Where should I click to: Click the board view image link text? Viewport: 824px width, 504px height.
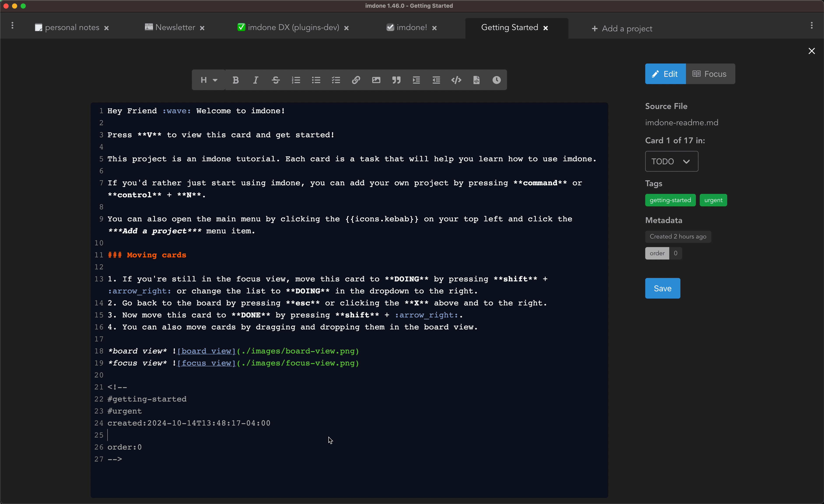pyautogui.click(x=206, y=351)
